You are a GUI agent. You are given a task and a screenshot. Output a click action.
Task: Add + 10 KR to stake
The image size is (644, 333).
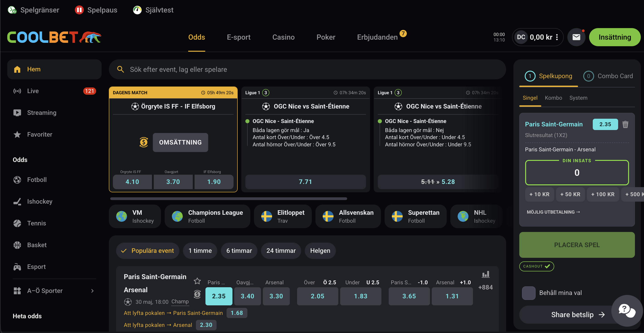(x=539, y=194)
